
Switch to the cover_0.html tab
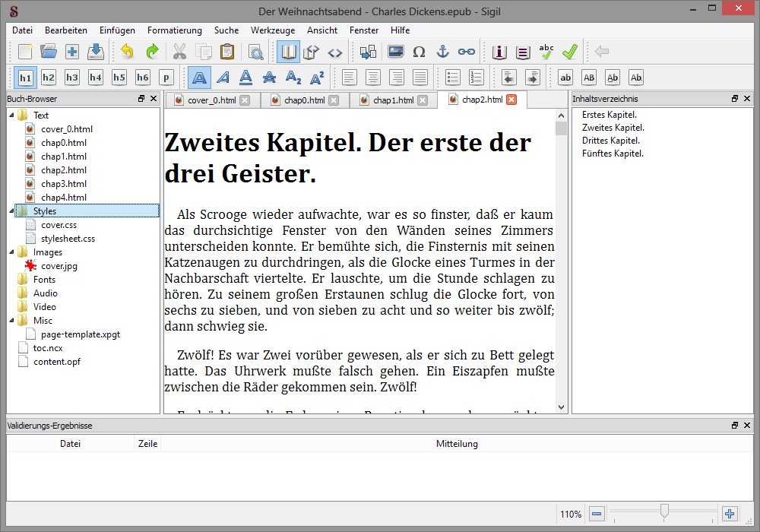tap(212, 100)
